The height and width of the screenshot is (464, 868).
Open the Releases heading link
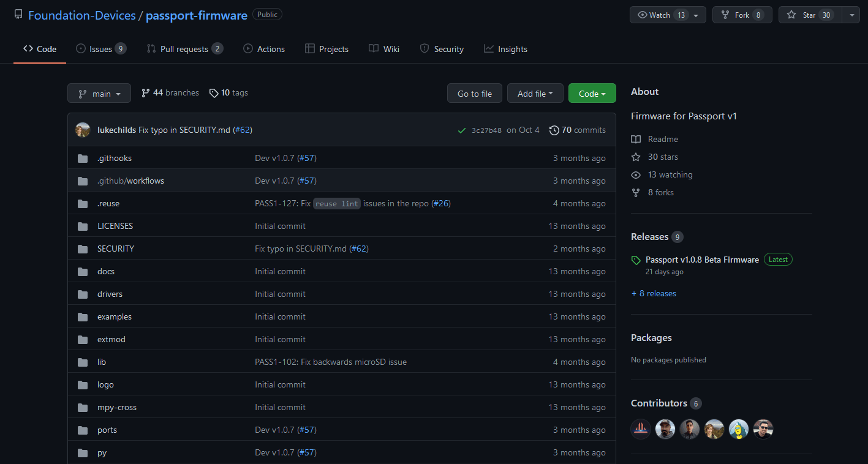pos(649,237)
